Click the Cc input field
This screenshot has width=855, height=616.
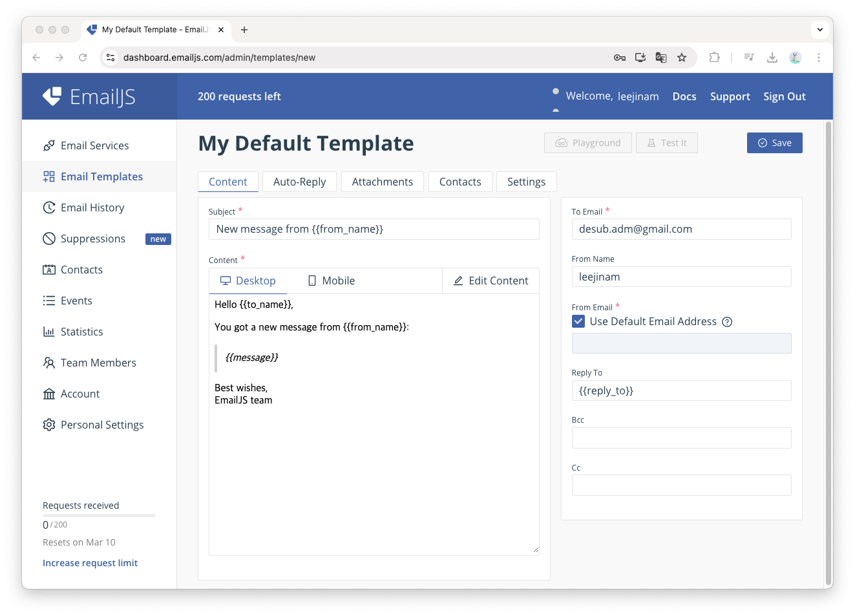[682, 485]
